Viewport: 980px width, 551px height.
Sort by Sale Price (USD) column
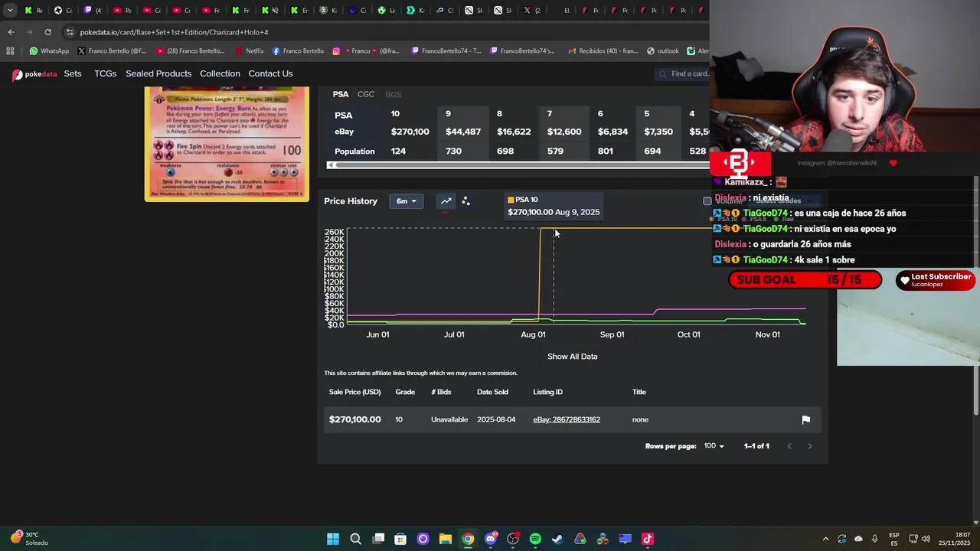(x=354, y=392)
